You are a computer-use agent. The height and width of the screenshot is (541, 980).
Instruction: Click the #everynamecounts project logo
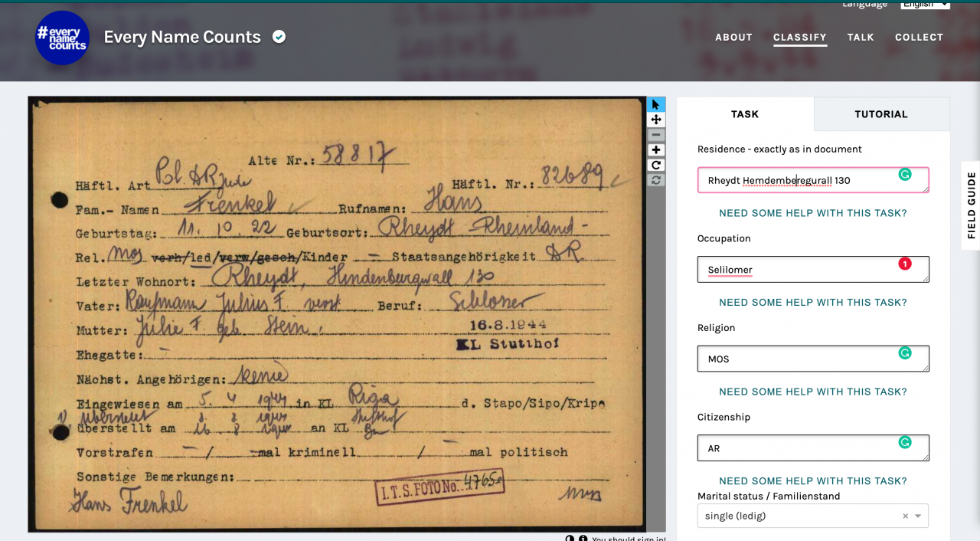63,38
